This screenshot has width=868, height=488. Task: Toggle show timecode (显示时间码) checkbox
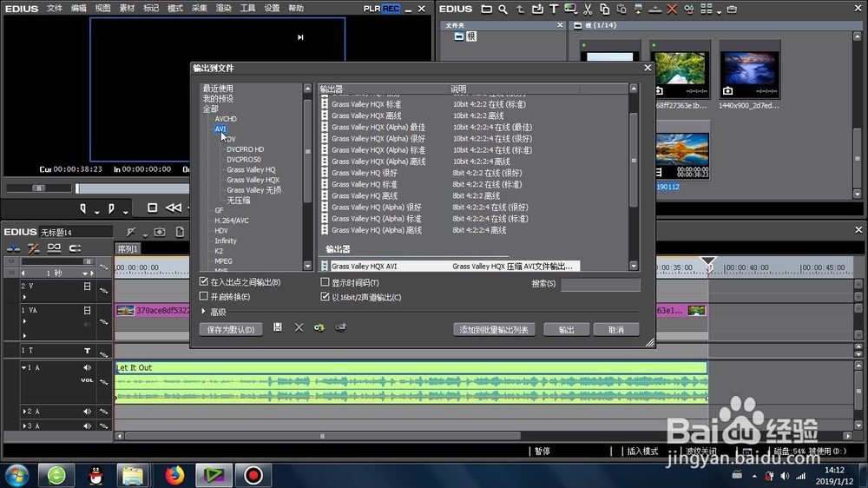pos(325,282)
